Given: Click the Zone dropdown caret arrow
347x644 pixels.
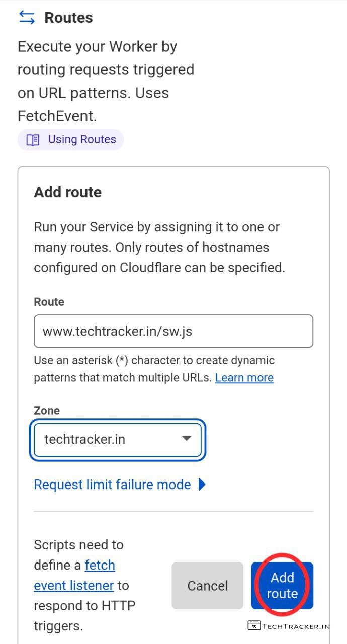Looking at the screenshot, I should [186, 439].
